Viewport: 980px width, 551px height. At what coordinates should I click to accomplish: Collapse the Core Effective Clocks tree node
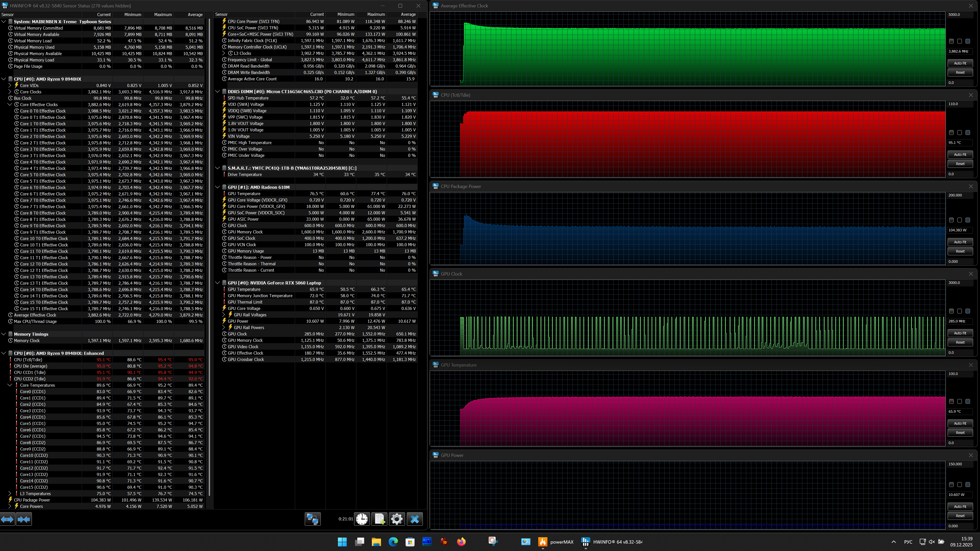10,105
